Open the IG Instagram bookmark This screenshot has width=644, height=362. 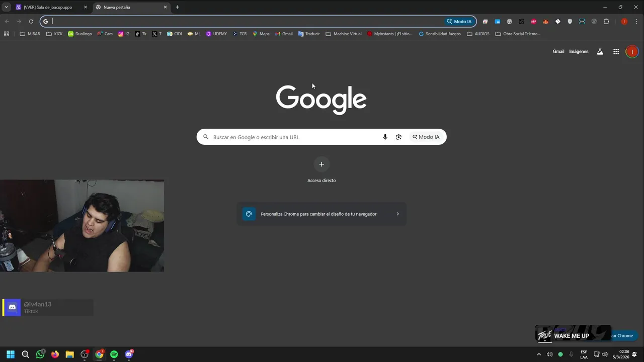124,34
